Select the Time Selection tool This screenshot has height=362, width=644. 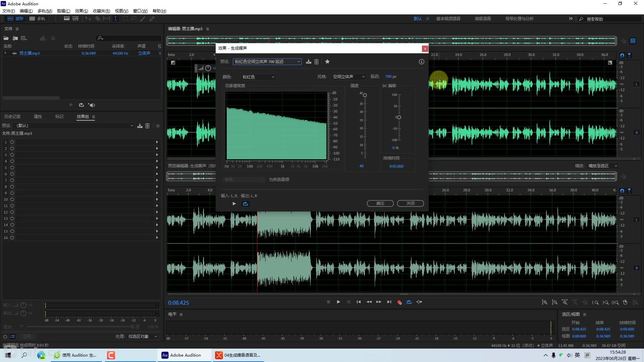(x=115, y=19)
